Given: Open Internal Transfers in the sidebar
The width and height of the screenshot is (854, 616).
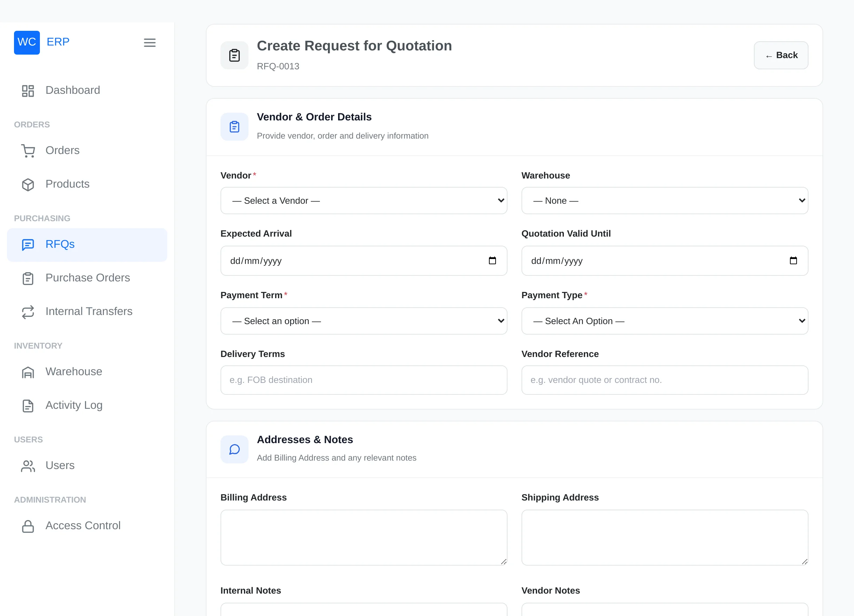Looking at the screenshot, I should point(87,311).
